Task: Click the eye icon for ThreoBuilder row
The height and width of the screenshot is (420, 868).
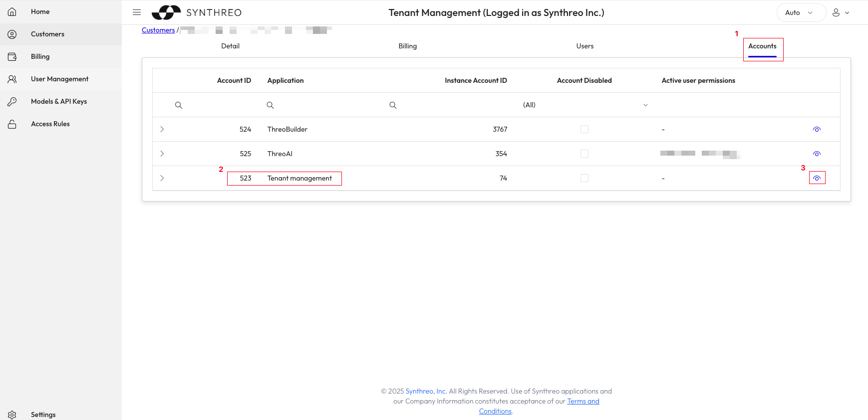Action: tap(817, 129)
